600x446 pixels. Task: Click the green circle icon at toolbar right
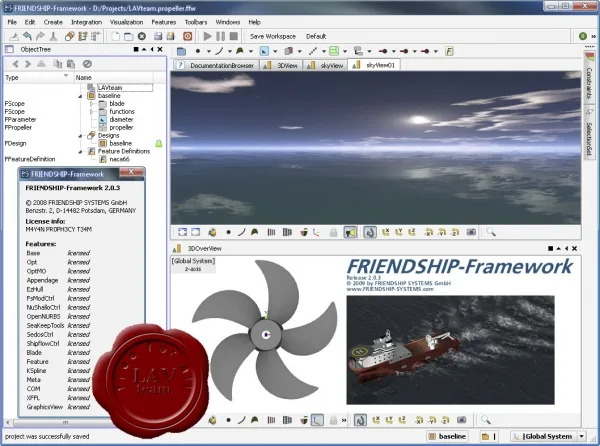point(583,36)
